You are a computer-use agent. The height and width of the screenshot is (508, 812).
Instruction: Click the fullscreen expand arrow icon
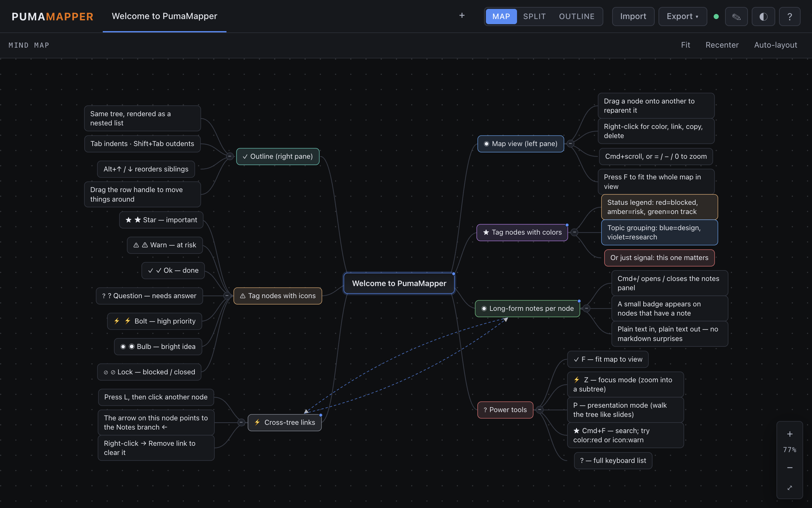[x=790, y=488]
